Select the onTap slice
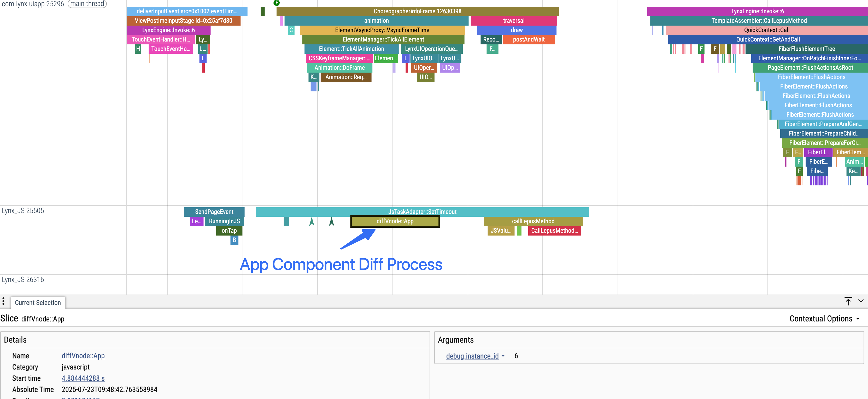Image resolution: width=868 pixels, height=399 pixels. (x=229, y=231)
